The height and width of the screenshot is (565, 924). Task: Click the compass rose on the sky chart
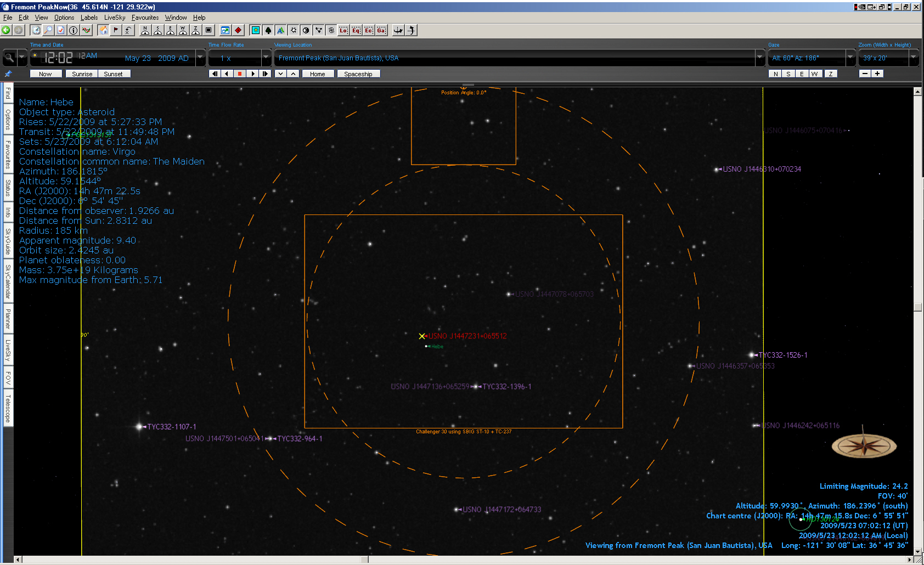tap(864, 445)
